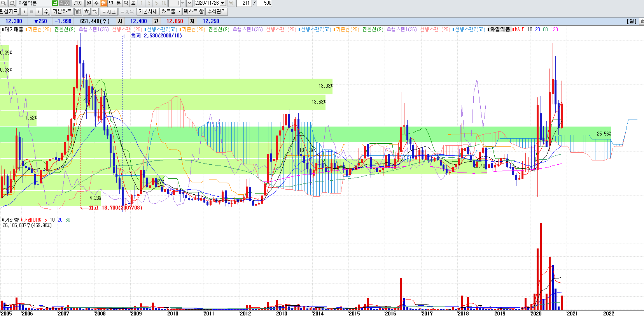Select 주 weekly chart period
The width and height of the screenshot is (644, 317).
coord(96,3)
